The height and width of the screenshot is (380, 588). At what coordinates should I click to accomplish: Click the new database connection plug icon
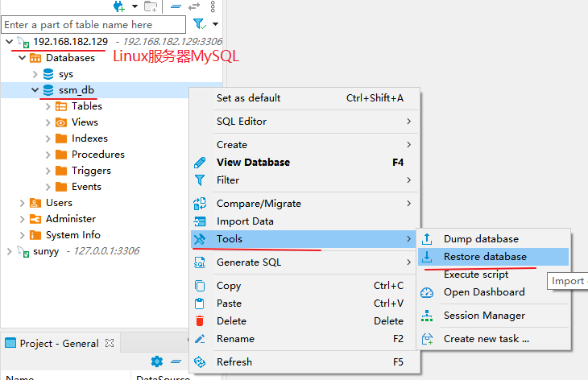[119, 6]
